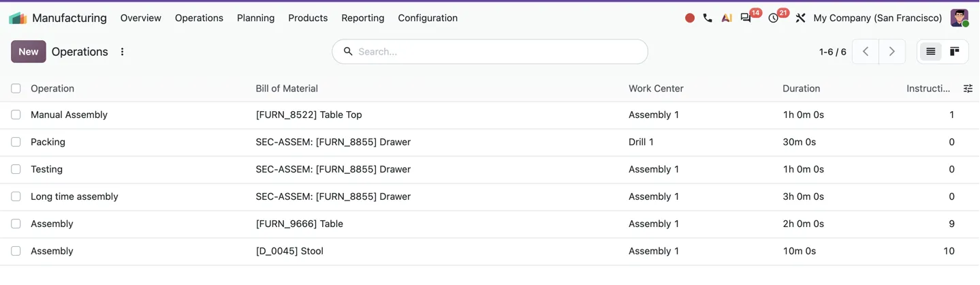Viewport: 980px width, 285px height.
Task: Open the Manual Assembly operation
Action: click(69, 115)
